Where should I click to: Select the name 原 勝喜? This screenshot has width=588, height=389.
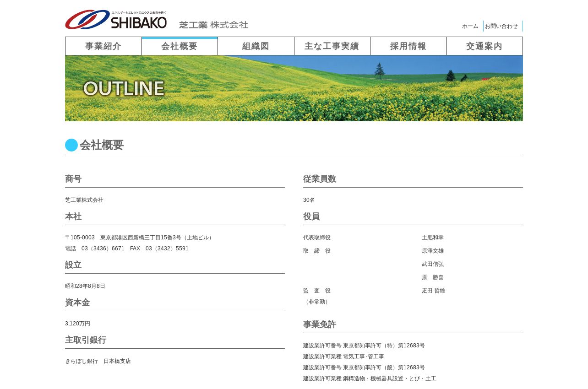(x=433, y=277)
